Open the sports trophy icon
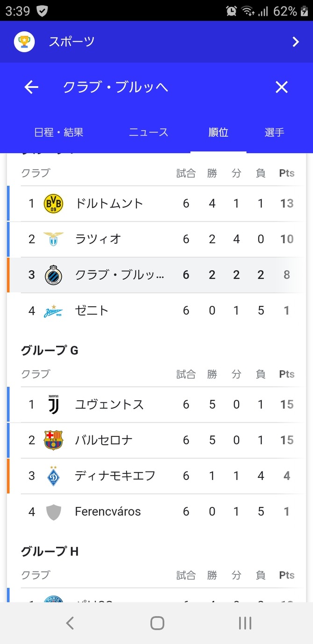Viewport: 313px width, 644px height. (x=24, y=42)
